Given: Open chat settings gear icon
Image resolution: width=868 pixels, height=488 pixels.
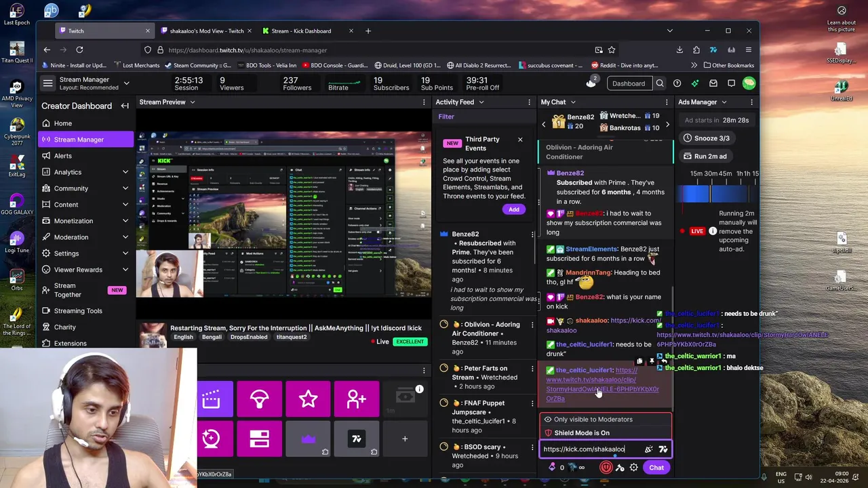Looking at the screenshot, I should pyautogui.click(x=633, y=468).
